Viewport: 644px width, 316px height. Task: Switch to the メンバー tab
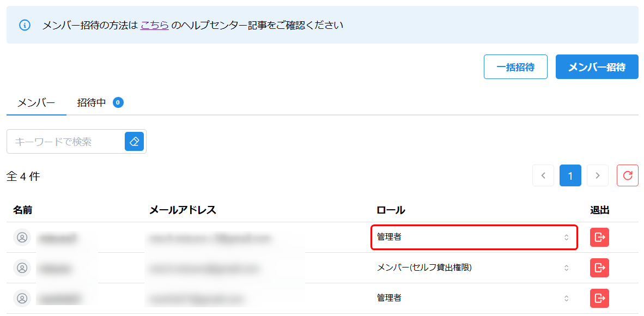tap(36, 103)
